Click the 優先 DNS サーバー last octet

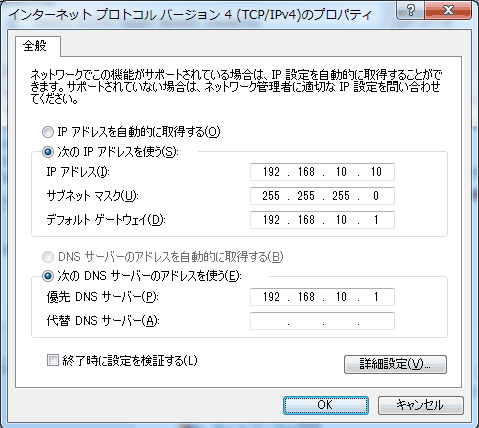click(376, 297)
